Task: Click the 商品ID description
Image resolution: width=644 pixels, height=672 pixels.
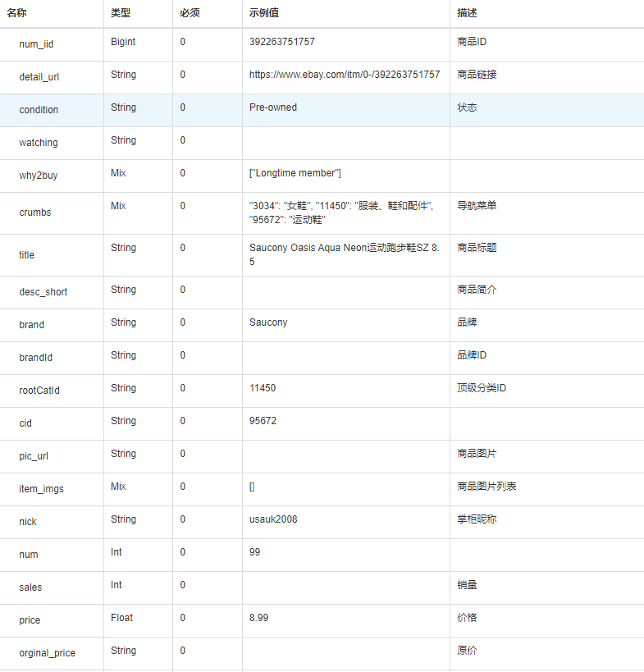Action: coord(472,42)
